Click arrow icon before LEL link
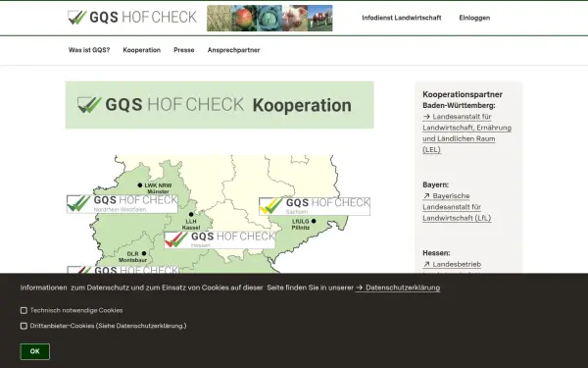This screenshot has height=368, width=588. coord(426,117)
